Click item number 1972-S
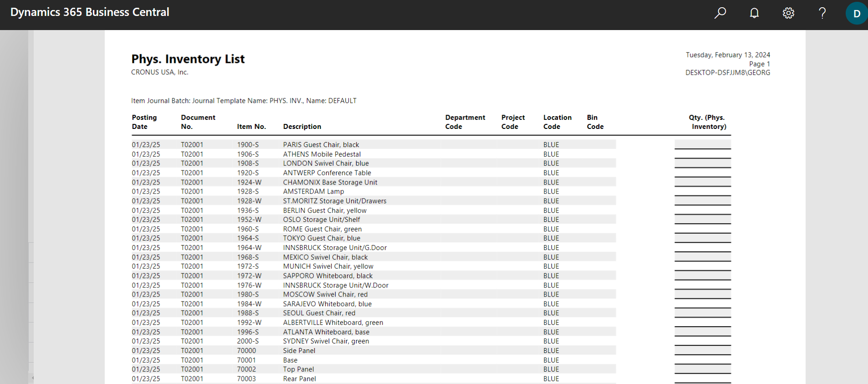 pyautogui.click(x=247, y=266)
